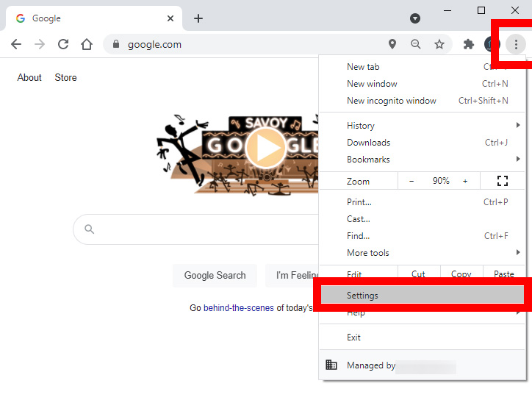Choose Print... from the menu
The width and height of the screenshot is (532, 400).
422,202
